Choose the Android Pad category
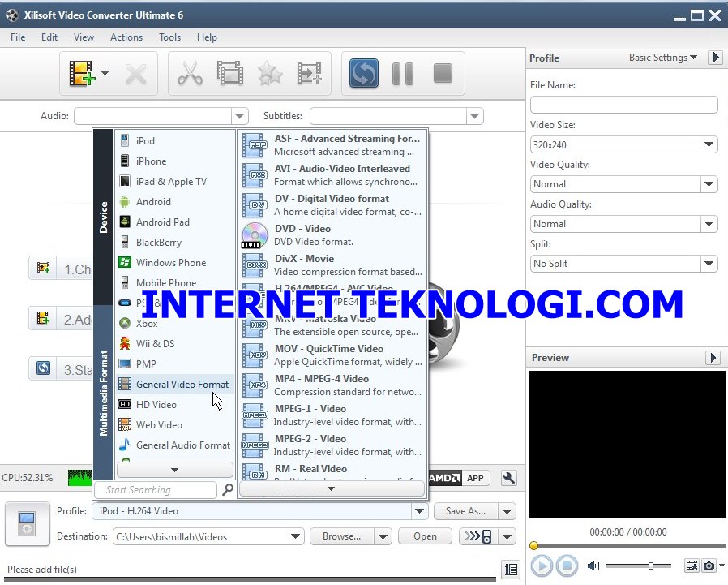 pyautogui.click(x=174, y=222)
